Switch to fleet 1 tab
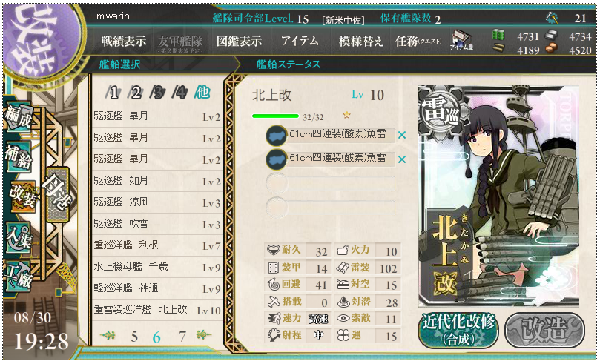This screenshot has width=600, height=364. (x=114, y=93)
